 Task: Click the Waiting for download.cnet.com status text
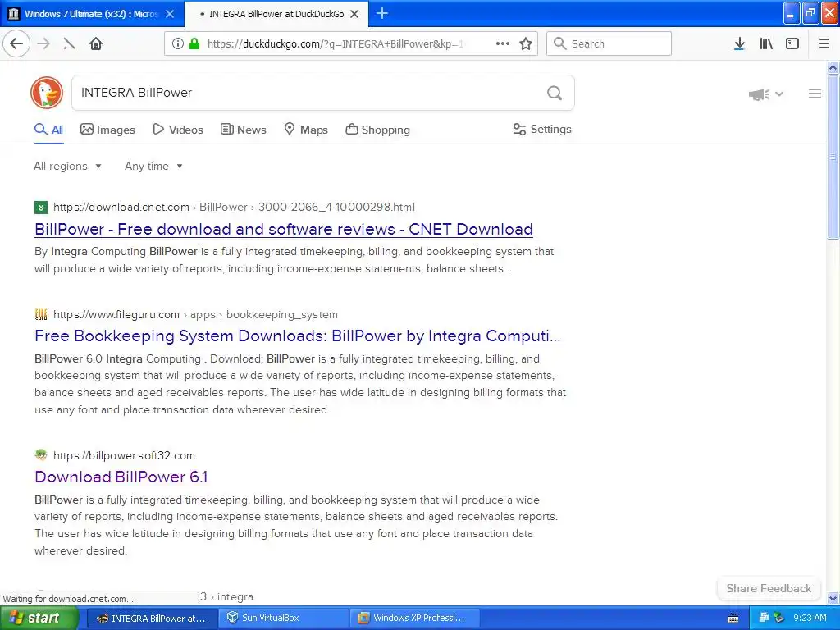pyautogui.click(x=68, y=599)
